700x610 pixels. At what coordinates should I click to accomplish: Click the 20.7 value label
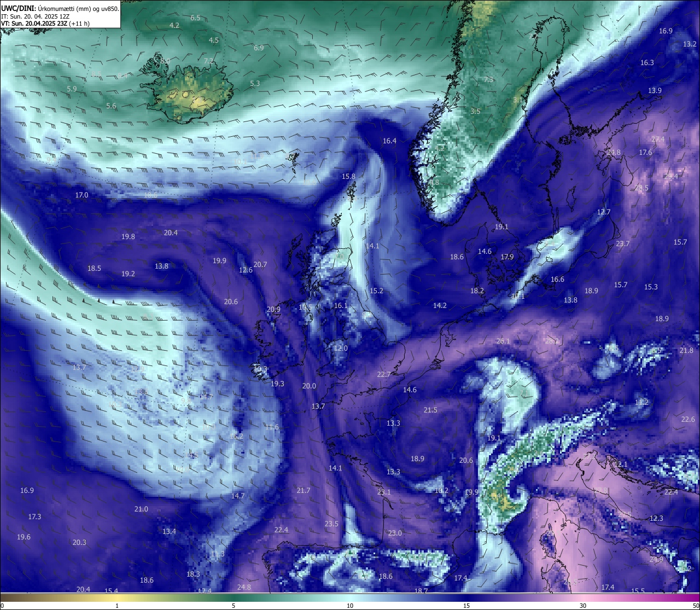[x=260, y=264]
